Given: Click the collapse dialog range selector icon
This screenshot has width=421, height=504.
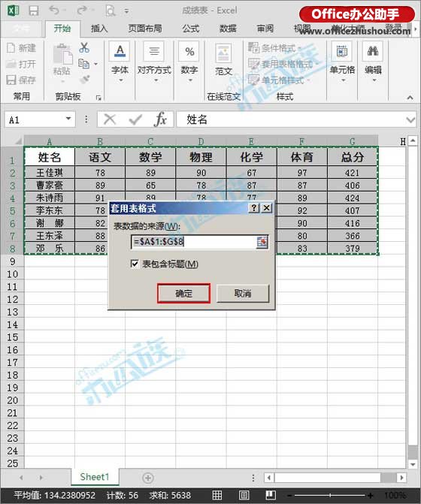Looking at the screenshot, I should pyautogui.click(x=262, y=242).
